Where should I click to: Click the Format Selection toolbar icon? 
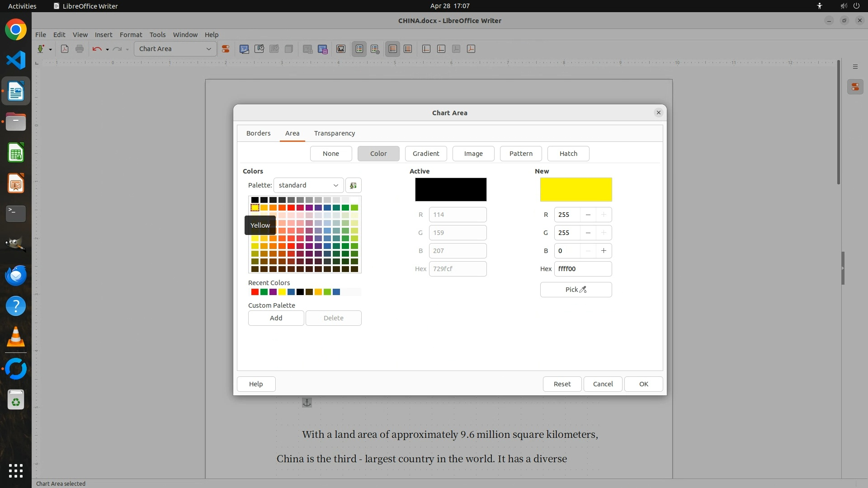point(225,49)
